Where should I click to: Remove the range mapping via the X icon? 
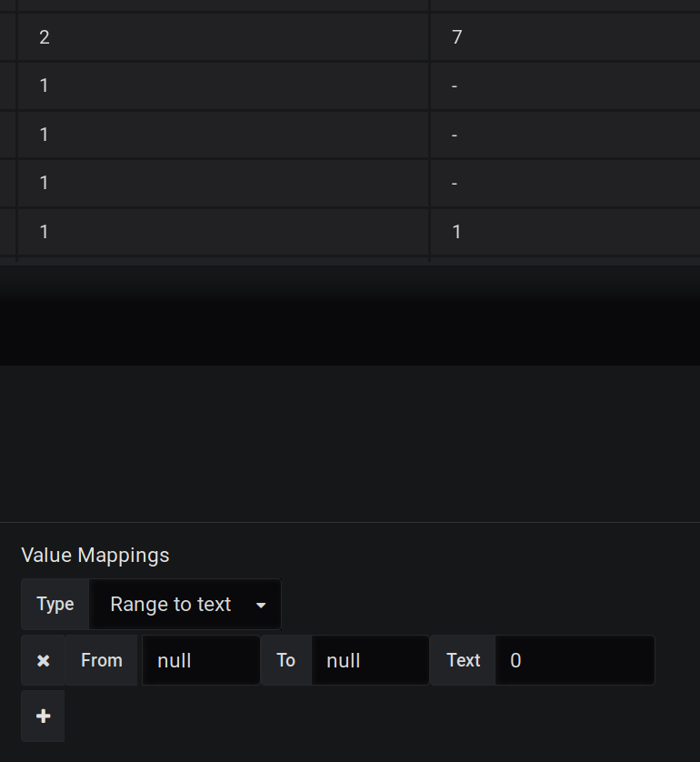coord(43,660)
